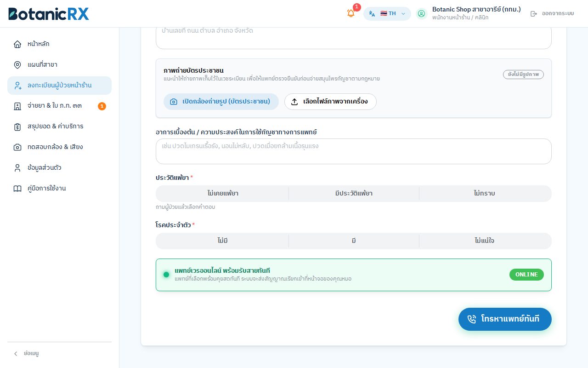
Task: Click the user profile avatar icon
Action: pyautogui.click(x=422, y=14)
